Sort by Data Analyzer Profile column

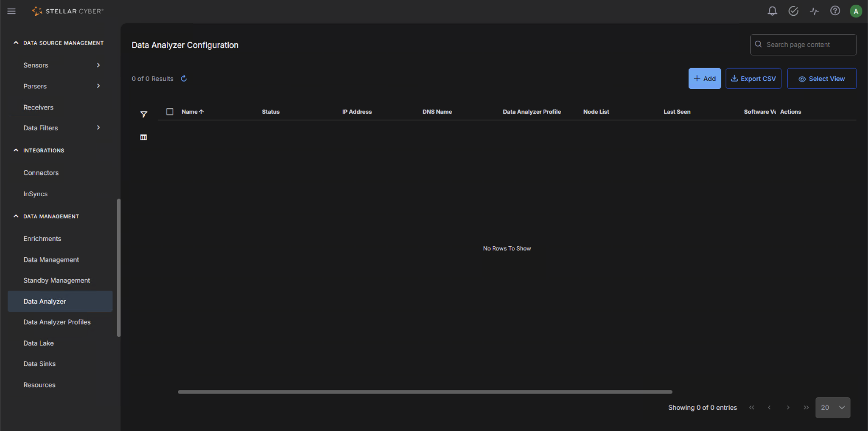click(x=532, y=112)
